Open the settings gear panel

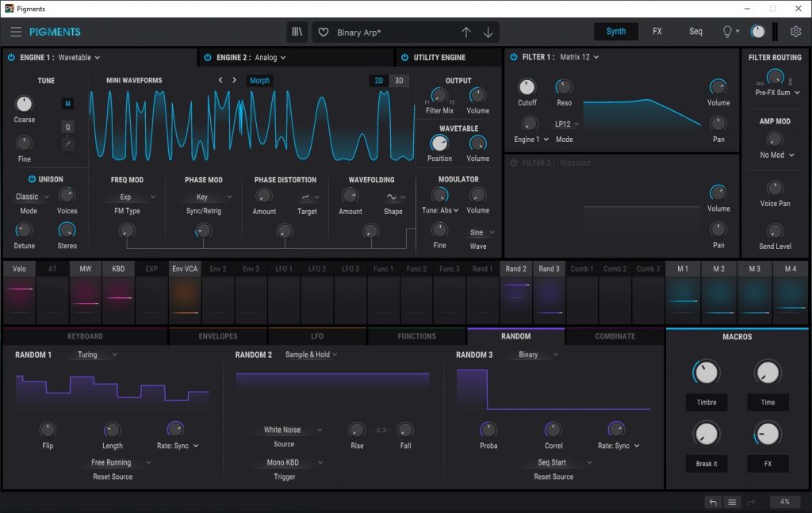coord(796,32)
